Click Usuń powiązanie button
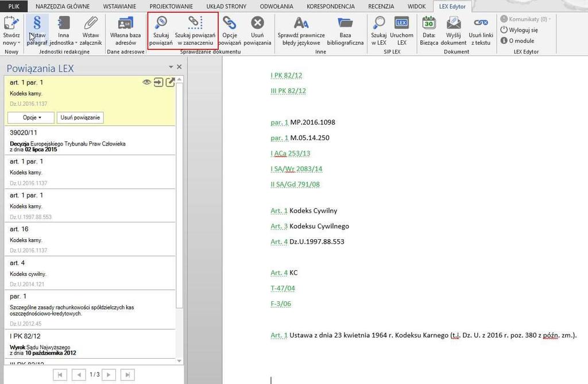The height and width of the screenshot is (384, 588). [80, 117]
